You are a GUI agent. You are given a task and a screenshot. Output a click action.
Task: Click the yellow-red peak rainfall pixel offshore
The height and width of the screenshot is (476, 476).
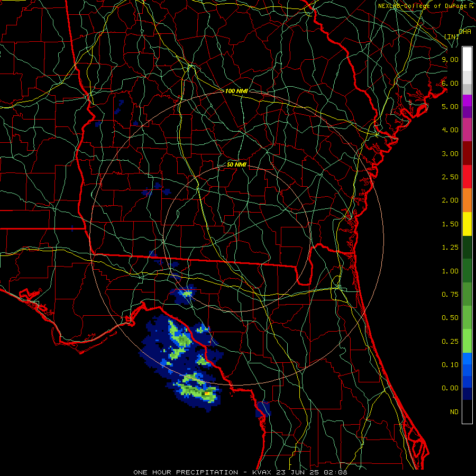click(207, 393)
